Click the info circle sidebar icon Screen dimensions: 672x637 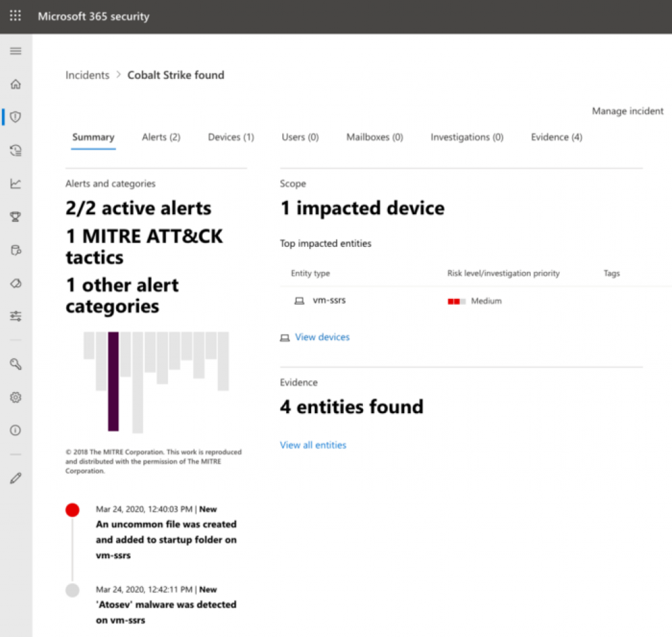tap(16, 430)
